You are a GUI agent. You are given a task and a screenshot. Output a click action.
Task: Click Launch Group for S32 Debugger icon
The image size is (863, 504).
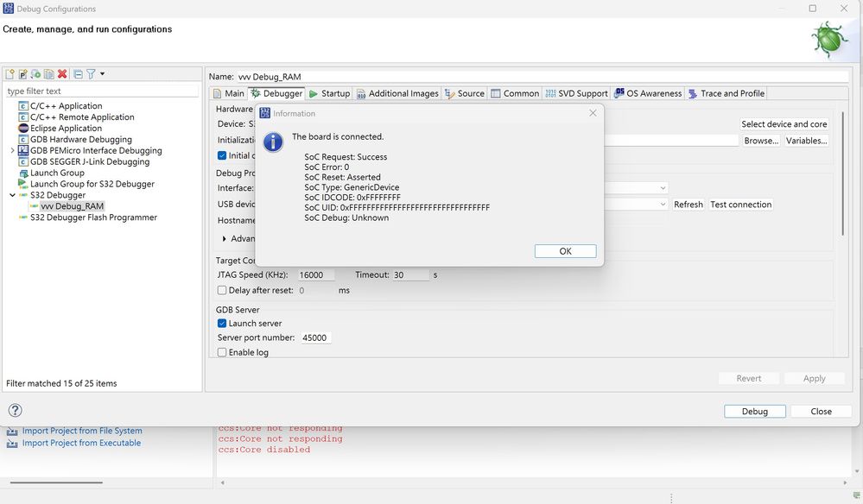23,184
